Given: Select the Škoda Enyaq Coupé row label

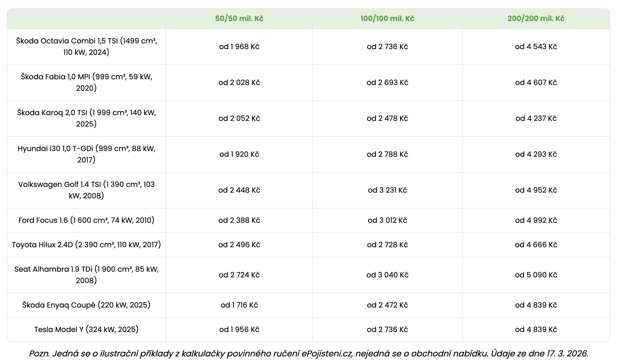Looking at the screenshot, I should pyautogui.click(x=86, y=305).
